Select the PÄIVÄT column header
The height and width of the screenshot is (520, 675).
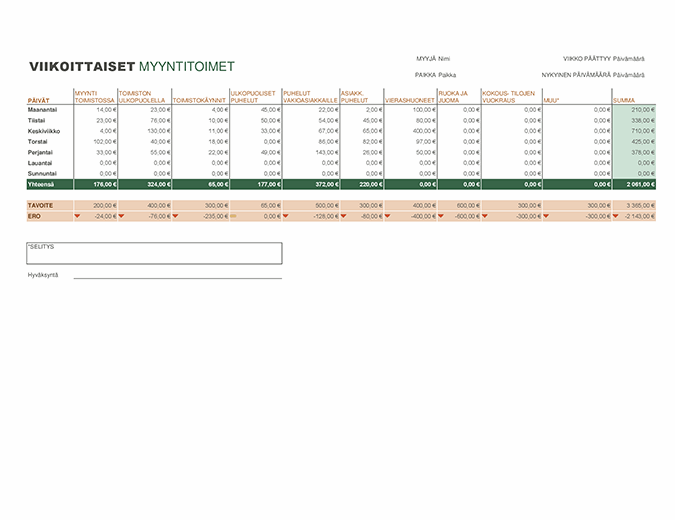(39, 100)
